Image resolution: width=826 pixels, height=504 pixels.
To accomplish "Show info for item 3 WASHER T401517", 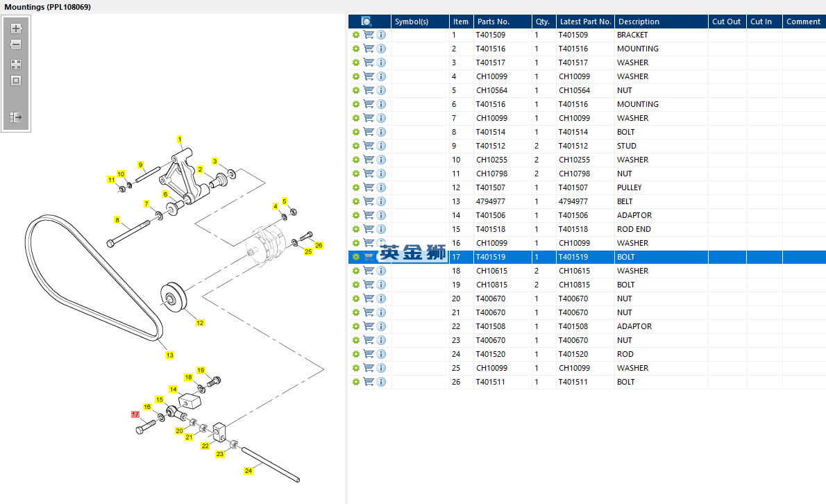I will (381, 62).
